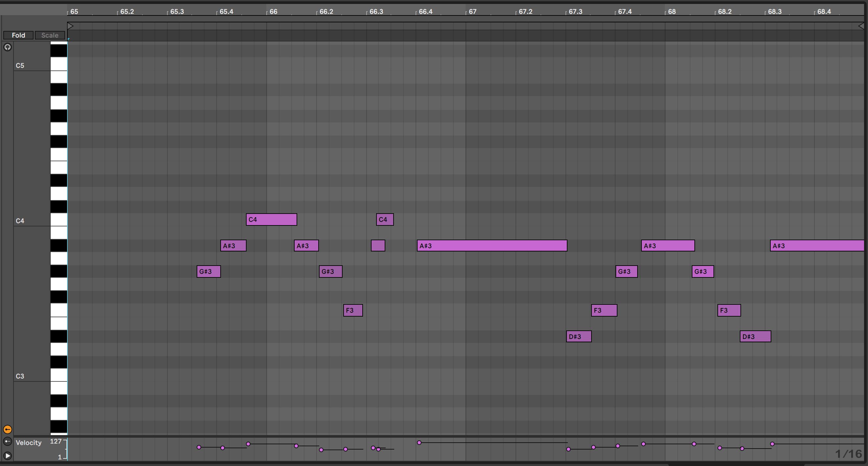This screenshot has width=868, height=466.
Task: Select the long C4 note crossing bar 66
Action: [271, 220]
